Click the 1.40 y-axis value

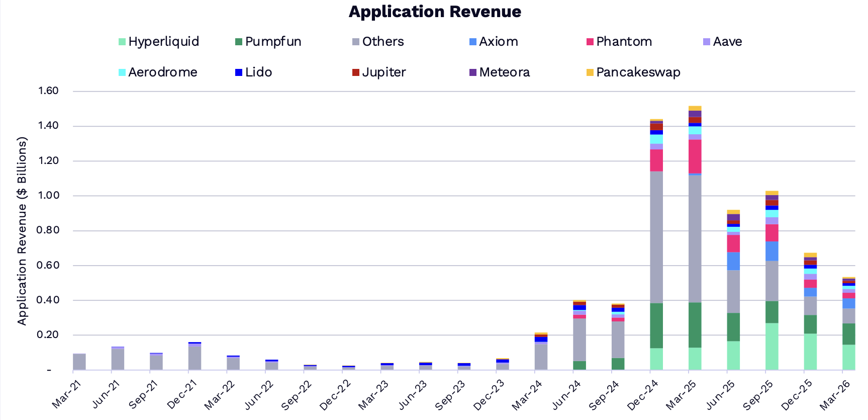(48, 126)
